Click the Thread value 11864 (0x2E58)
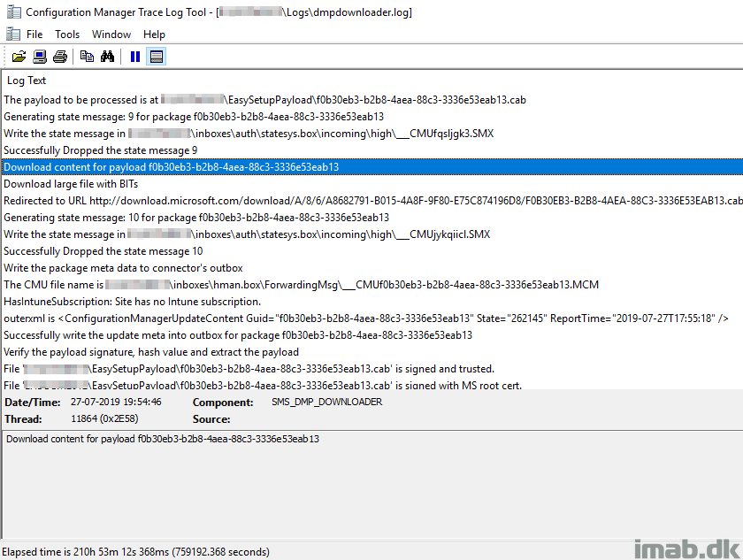The image size is (743, 560). click(x=104, y=418)
